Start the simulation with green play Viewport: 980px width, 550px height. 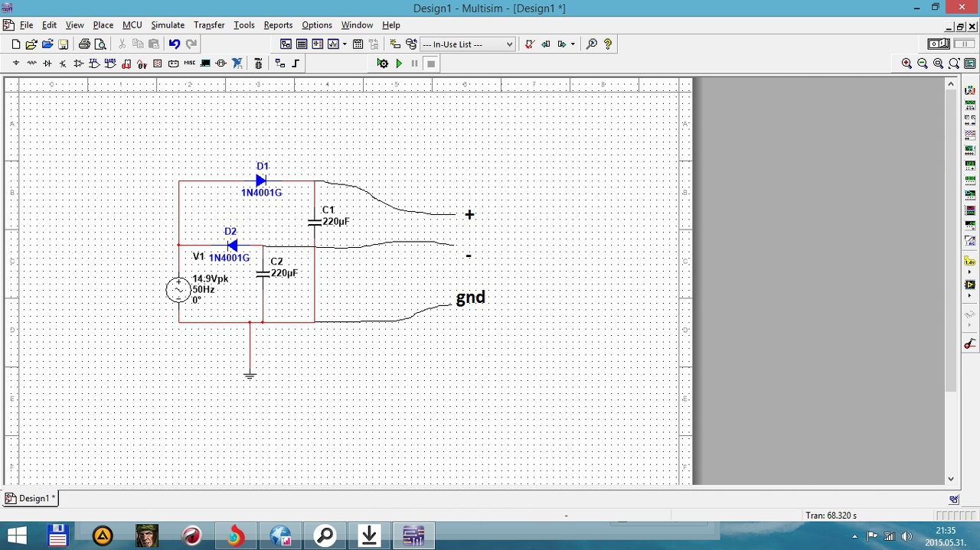pos(399,63)
